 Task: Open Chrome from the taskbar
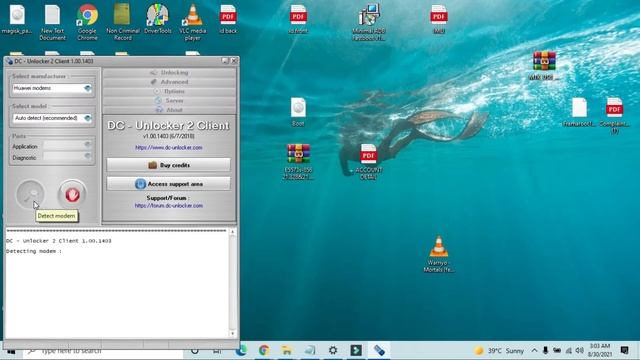tap(264, 350)
